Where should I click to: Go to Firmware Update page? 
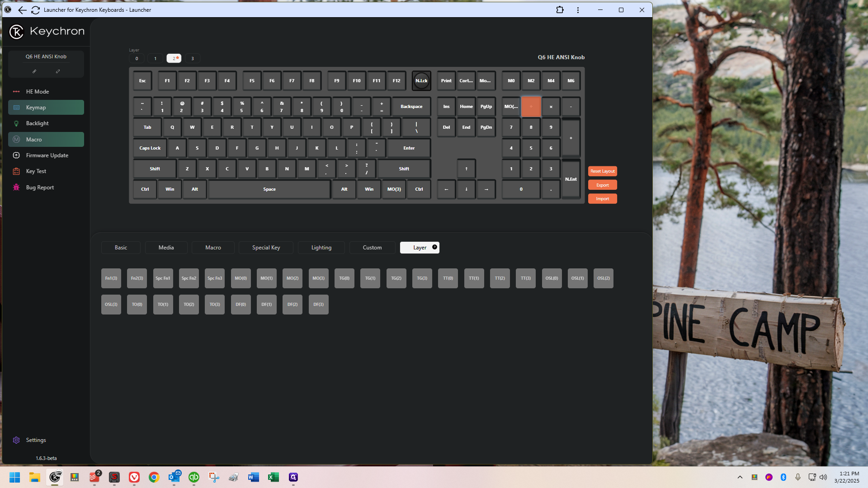coord(46,155)
